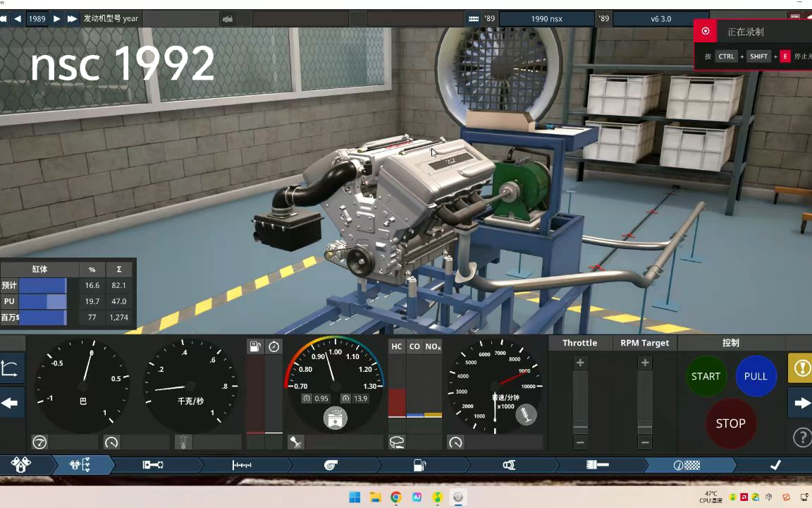Viewport: 812px width, 508px height.
Task: Open the help question mark button
Action: coord(801,437)
